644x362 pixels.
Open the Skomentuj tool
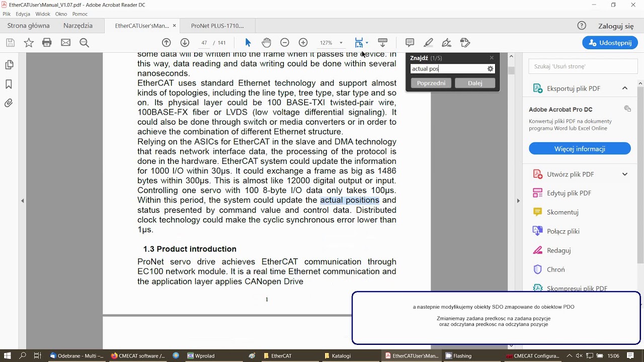point(562,212)
